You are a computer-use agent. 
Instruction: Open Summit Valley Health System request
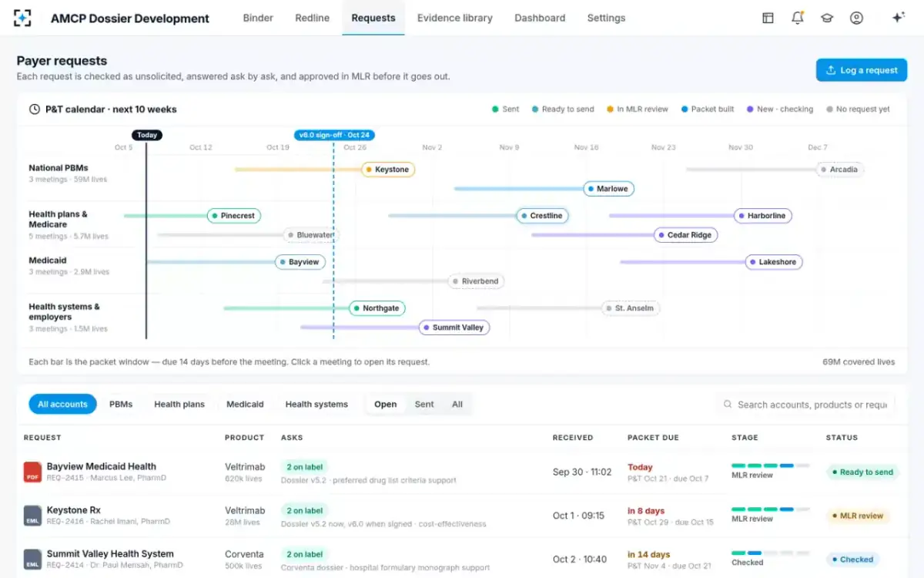click(110, 554)
